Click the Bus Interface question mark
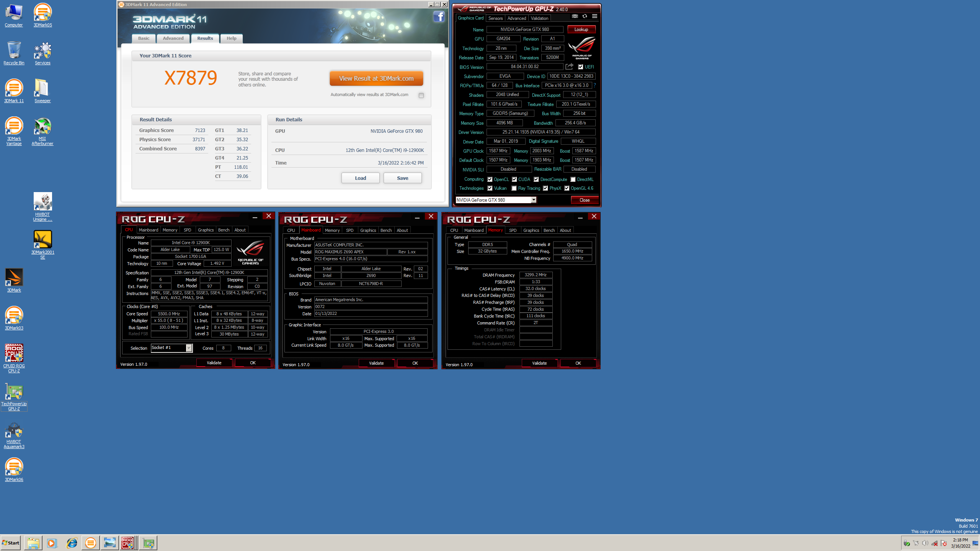This screenshot has width=980, height=551. [x=595, y=85]
